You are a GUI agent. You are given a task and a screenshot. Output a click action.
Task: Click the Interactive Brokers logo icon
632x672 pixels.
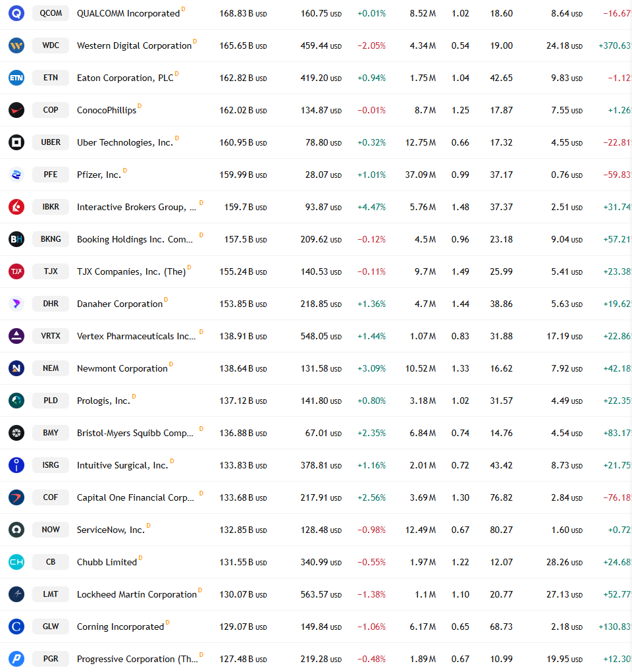[x=16, y=207]
